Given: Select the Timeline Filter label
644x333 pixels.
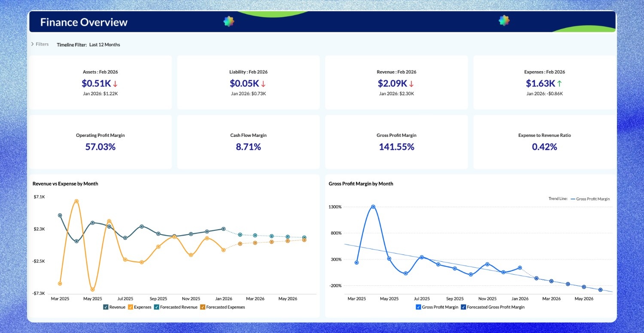Looking at the screenshot, I should [x=71, y=45].
